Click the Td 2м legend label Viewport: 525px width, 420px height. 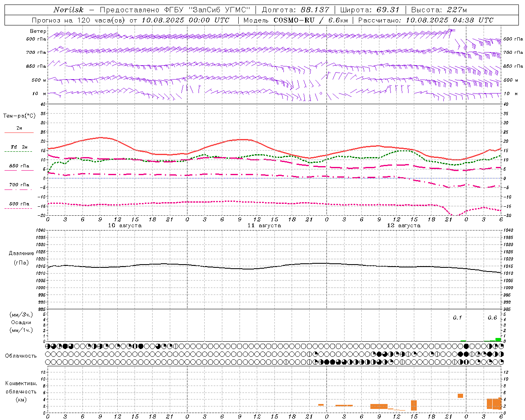(x=19, y=147)
